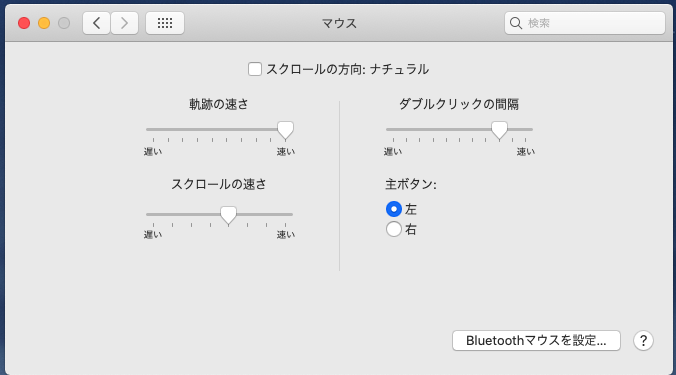Go back with the left chevron button
Image resolution: width=676 pixels, height=375 pixels.
point(96,23)
